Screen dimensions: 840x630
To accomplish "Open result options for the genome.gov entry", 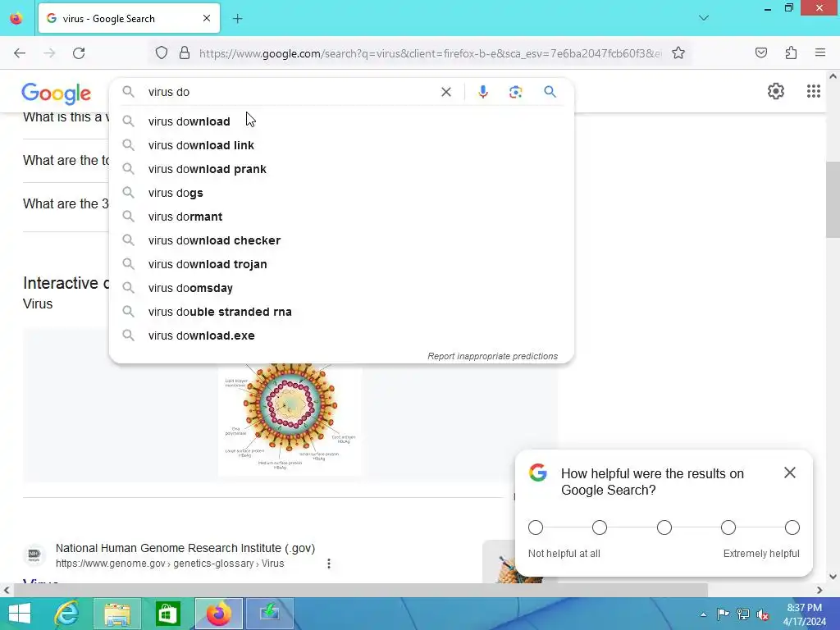I will 329,564.
